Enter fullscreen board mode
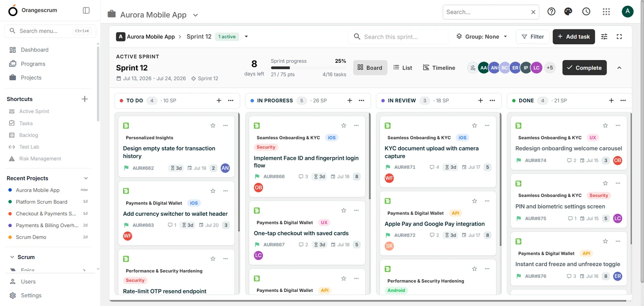The height and width of the screenshot is (306, 644). (x=619, y=37)
